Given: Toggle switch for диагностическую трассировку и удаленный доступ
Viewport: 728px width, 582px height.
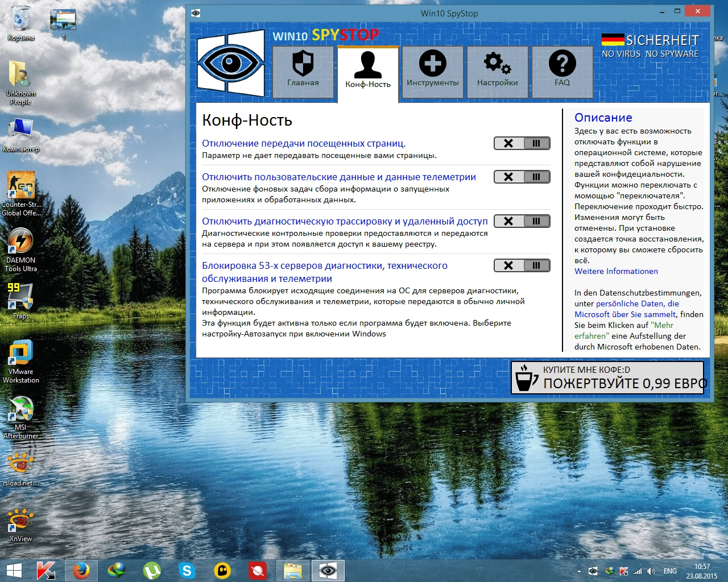Looking at the screenshot, I should coord(522,221).
